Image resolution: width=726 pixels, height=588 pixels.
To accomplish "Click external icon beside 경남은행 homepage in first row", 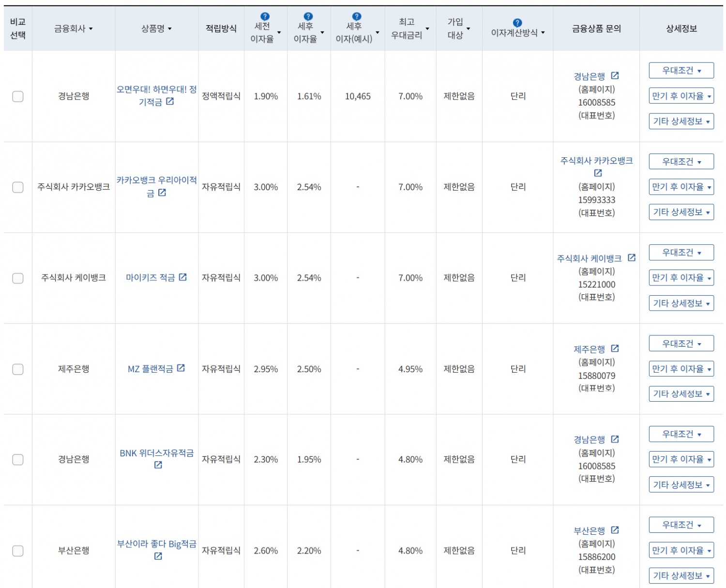I will [615, 76].
